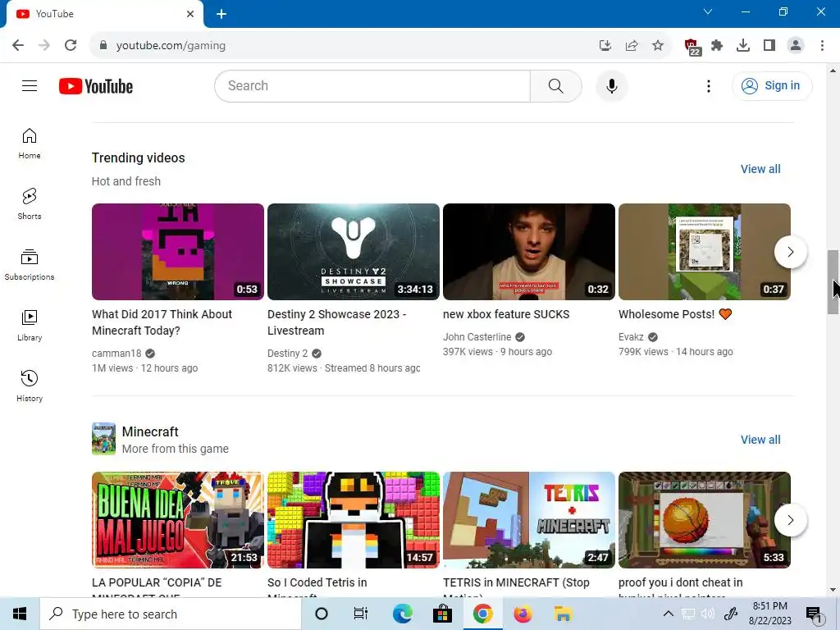Open File Explorer from taskbar
840x630 pixels.
point(563,614)
